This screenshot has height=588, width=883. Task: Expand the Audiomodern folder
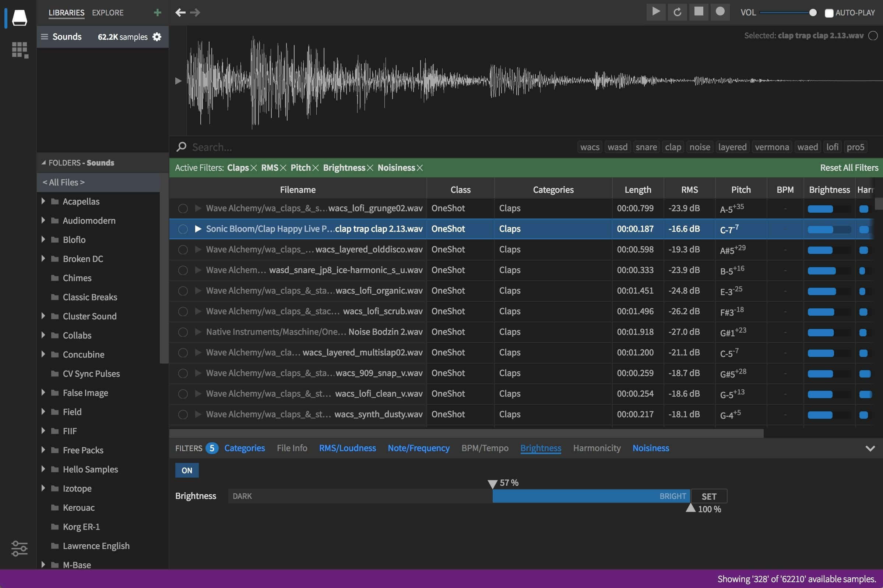click(x=43, y=220)
